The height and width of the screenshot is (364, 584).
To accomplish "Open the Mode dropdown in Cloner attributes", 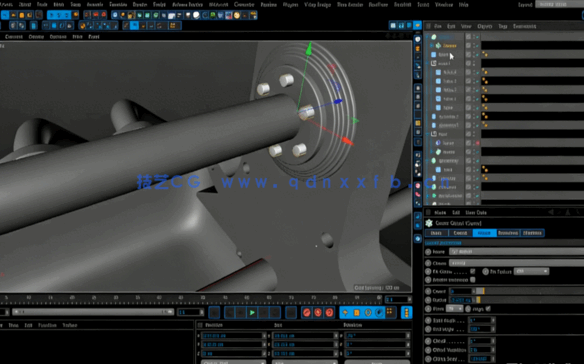I will (516, 251).
